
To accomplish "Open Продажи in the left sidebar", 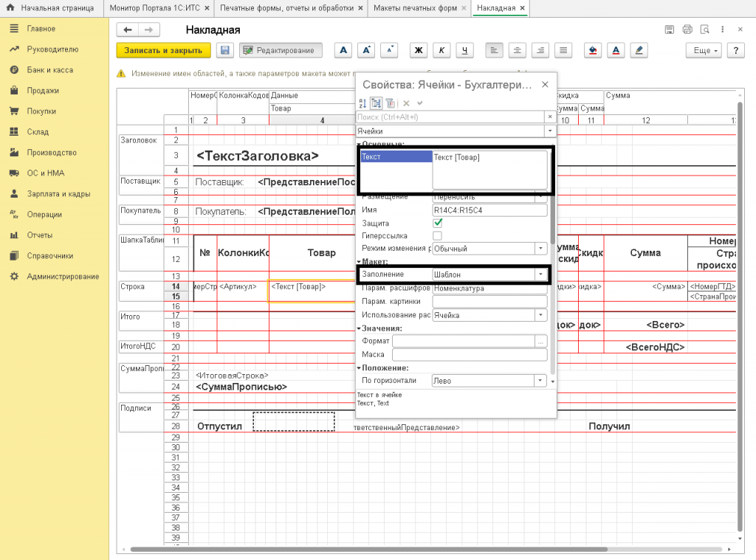I will (43, 91).
